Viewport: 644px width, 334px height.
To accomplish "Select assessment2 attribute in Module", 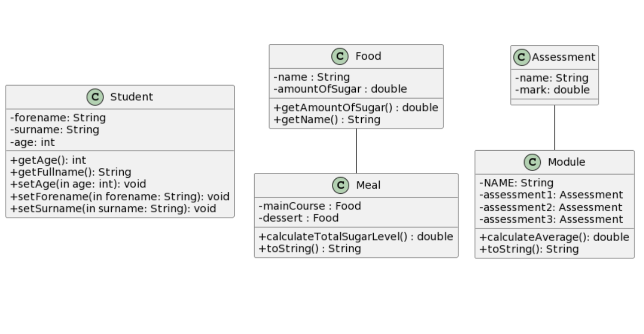I will coord(551,208).
